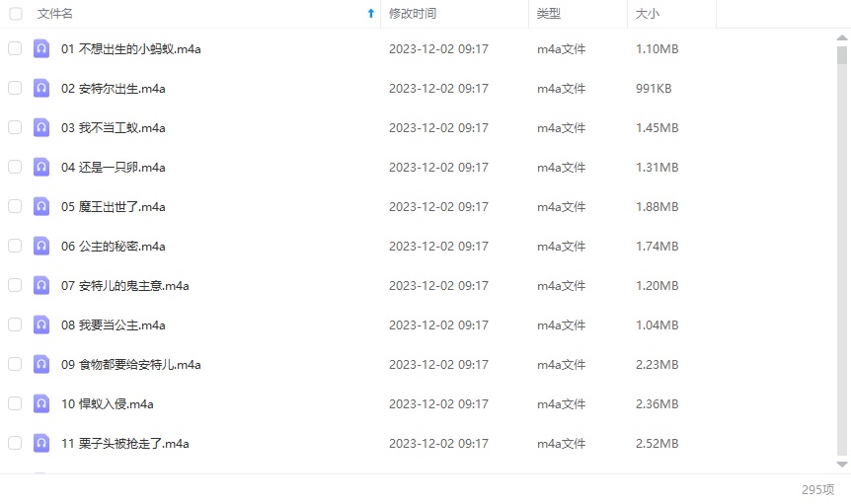Tick checkbox beside 07 安特儿的鬼主意.m4a

tap(15, 285)
